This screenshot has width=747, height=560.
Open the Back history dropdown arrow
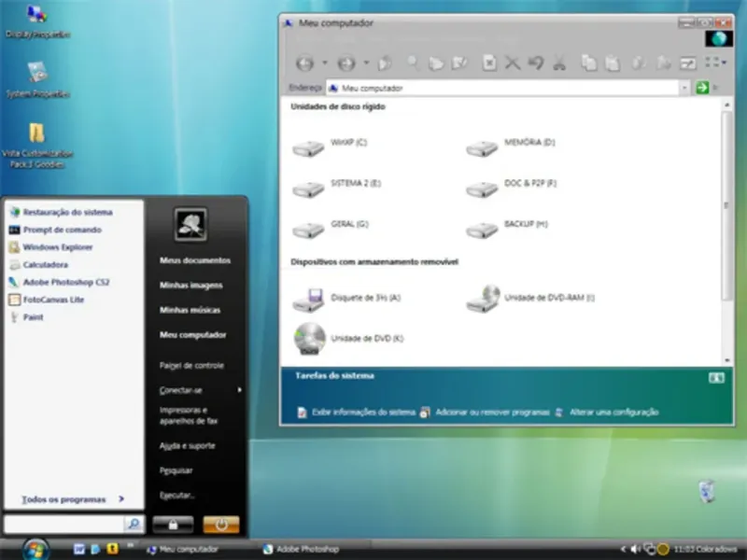pos(324,63)
